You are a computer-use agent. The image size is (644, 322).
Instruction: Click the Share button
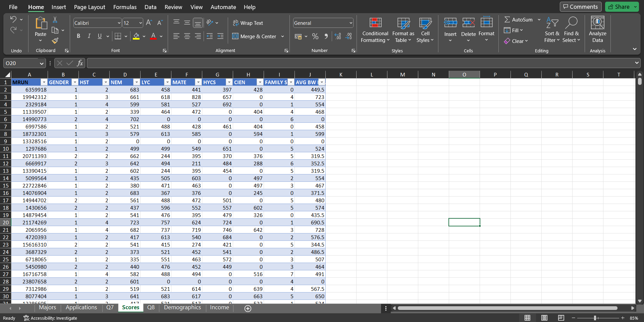pyautogui.click(x=619, y=7)
